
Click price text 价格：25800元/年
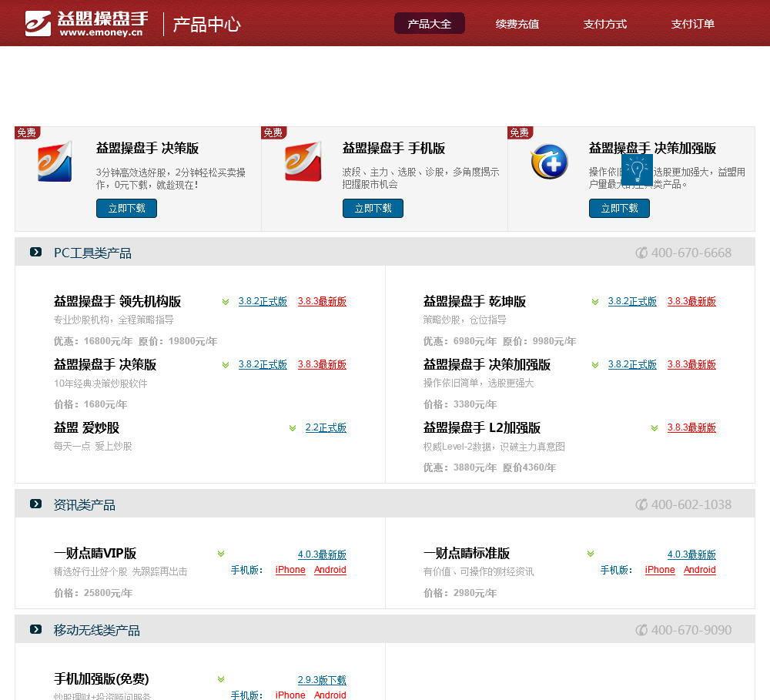click(93, 593)
